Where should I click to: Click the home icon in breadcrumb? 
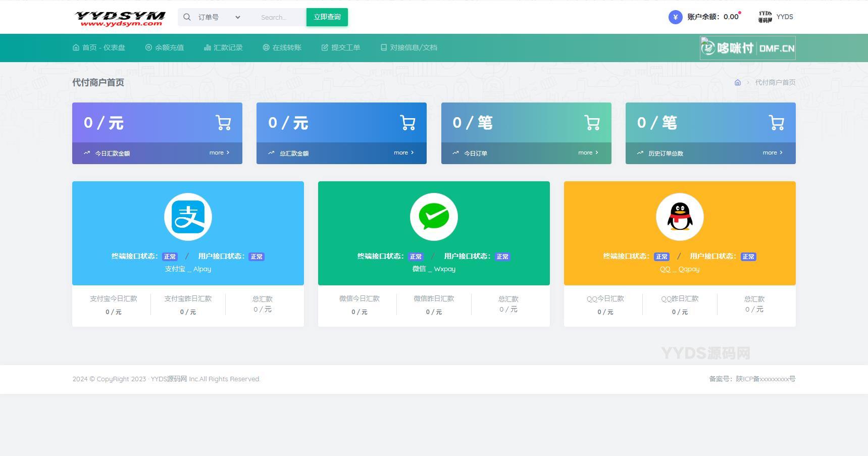tap(737, 82)
